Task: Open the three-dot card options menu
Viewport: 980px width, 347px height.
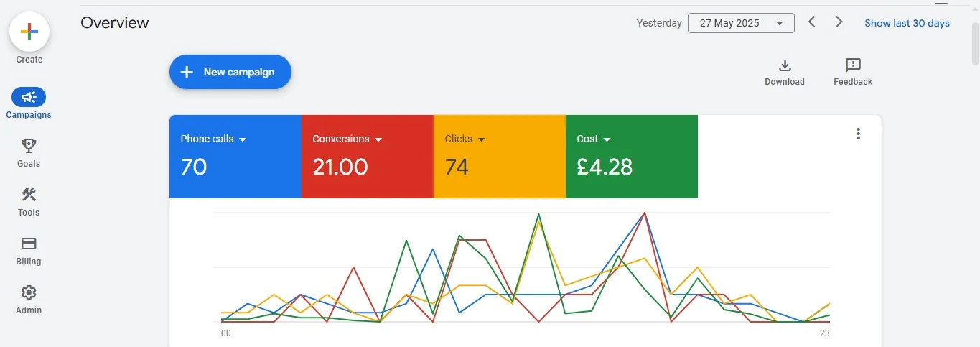Action: [858, 134]
